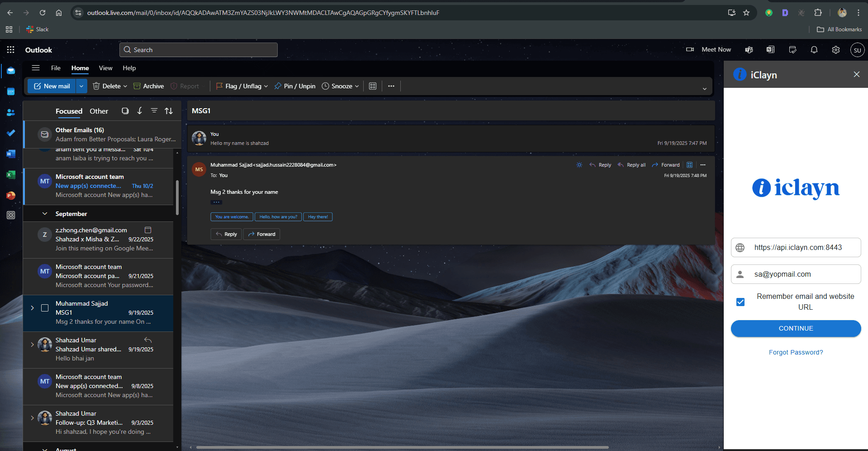Click the iClayn website URL field
The height and width of the screenshot is (451, 868).
pos(796,247)
